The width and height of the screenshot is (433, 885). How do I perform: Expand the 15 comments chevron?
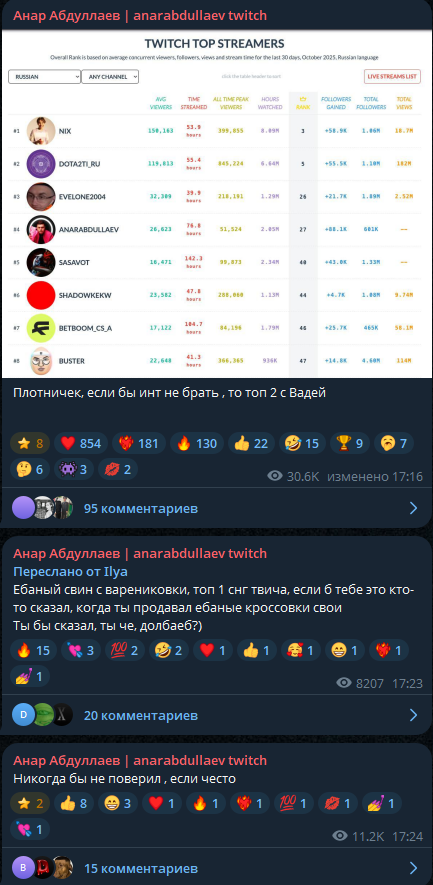pos(414,868)
